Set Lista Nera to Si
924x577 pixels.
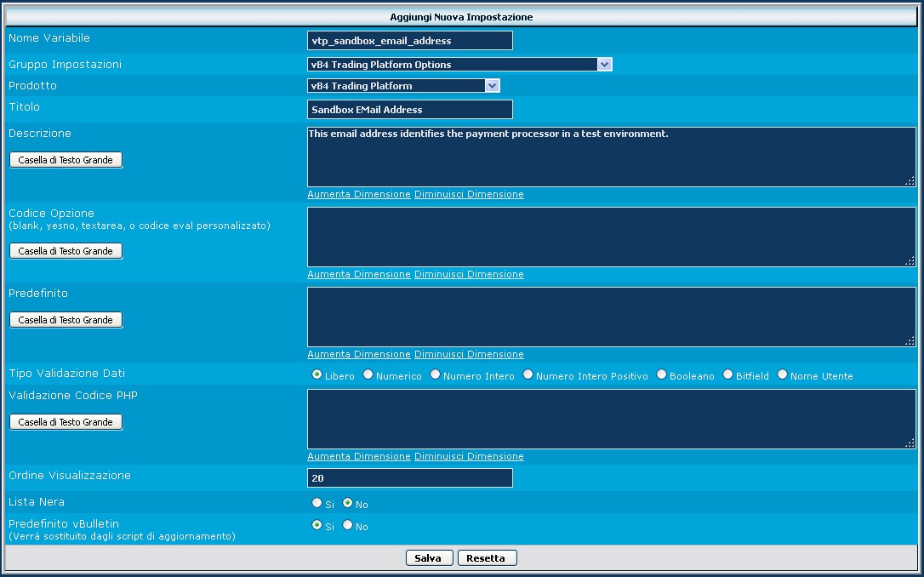pos(317,503)
